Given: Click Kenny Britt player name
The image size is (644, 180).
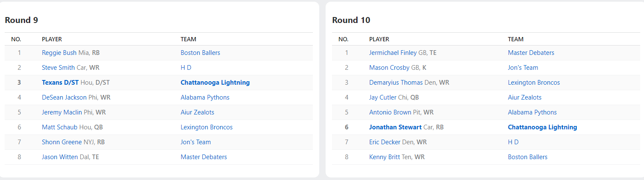Looking at the screenshot, I should pyautogui.click(x=384, y=157).
